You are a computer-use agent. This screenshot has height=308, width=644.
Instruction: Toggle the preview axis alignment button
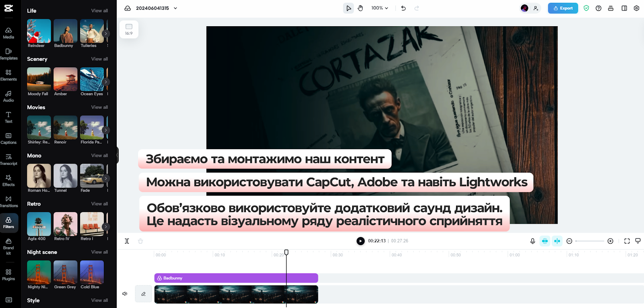pyautogui.click(x=557, y=241)
